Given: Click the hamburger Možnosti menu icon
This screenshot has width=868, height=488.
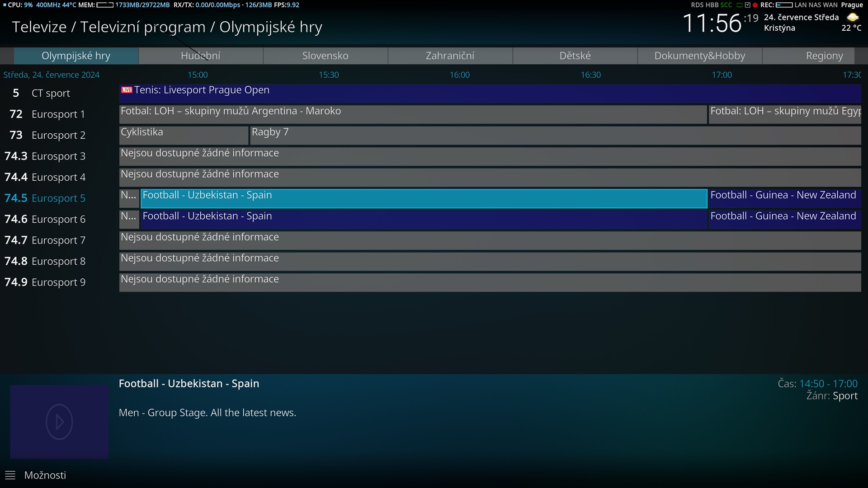Looking at the screenshot, I should tap(10, 475).
